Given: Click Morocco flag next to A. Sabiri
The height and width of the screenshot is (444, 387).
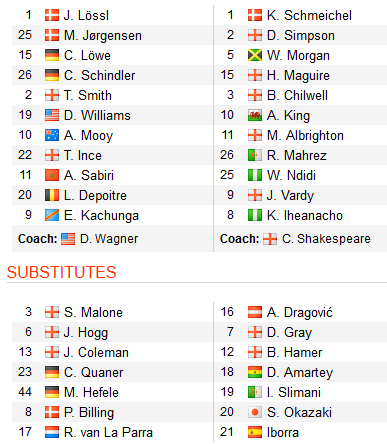Looking at the screenshot, I should click(x=52, y=175).
